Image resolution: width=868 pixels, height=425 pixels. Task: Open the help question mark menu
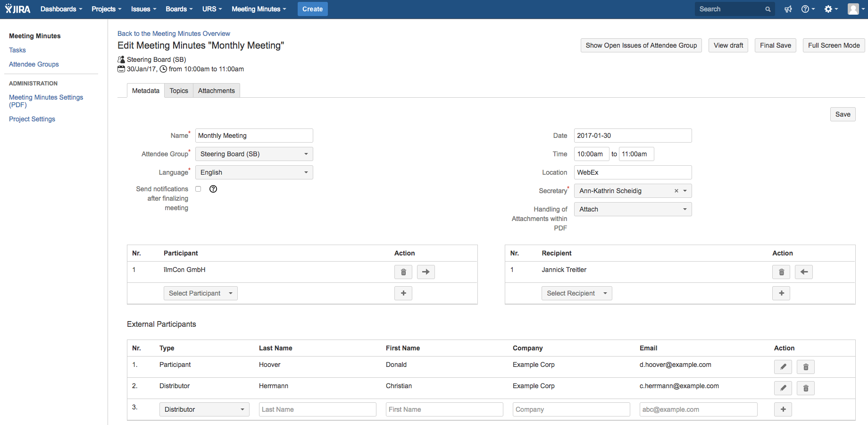[x=808, y=9]
